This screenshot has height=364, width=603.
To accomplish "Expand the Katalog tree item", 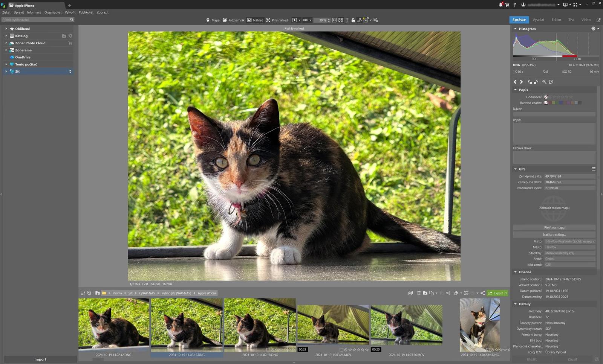I will [6, 36].
